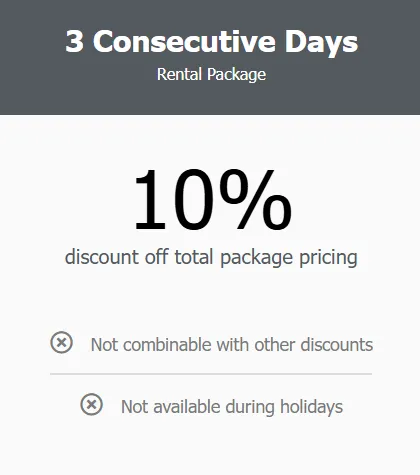Click the divider line between restrictions
The image size is (420, 475).
coord(211,374)
